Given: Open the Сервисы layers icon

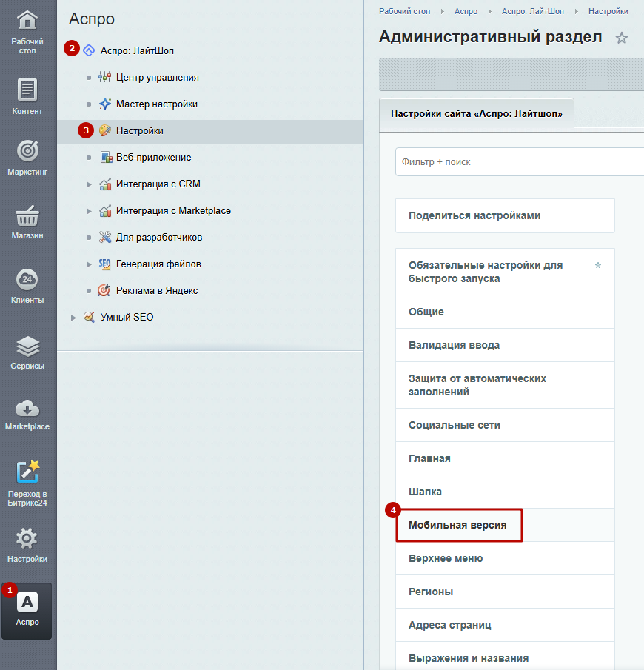Looking at the screenshot, I should coord(27,346).
